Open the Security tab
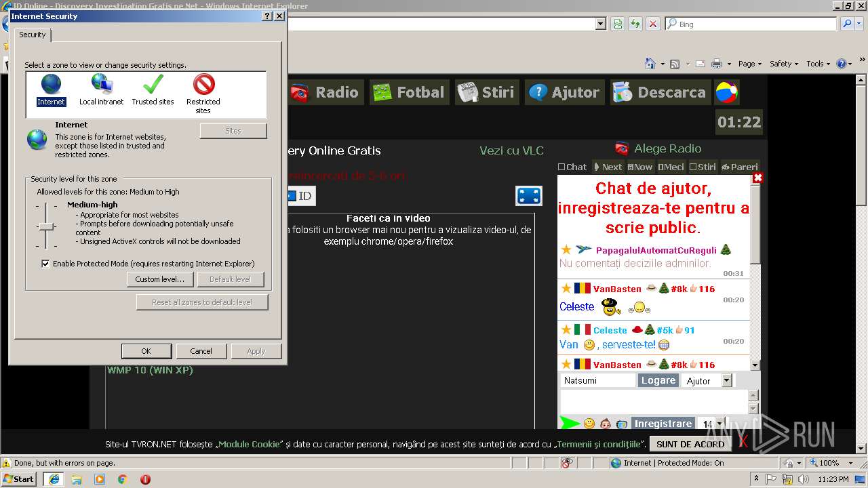Image resolution: width=868 pixels, height=488 pixels. pos(33,35)
